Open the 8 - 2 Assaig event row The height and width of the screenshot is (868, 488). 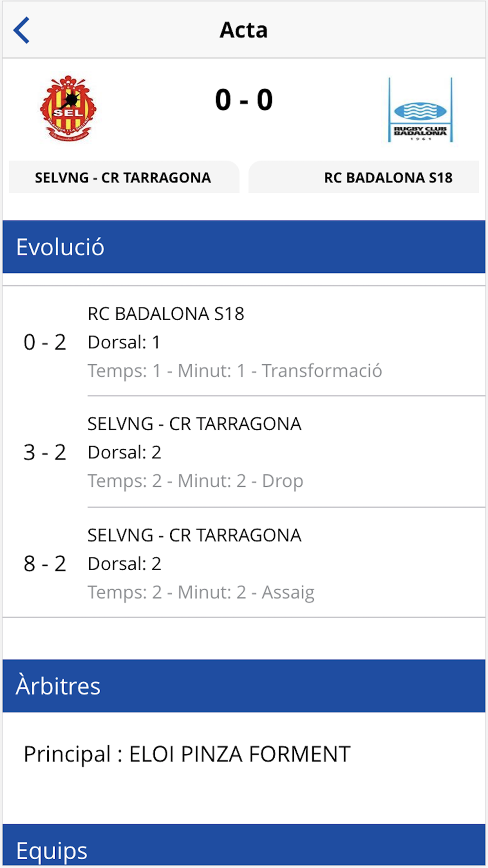tap(244, 563)
